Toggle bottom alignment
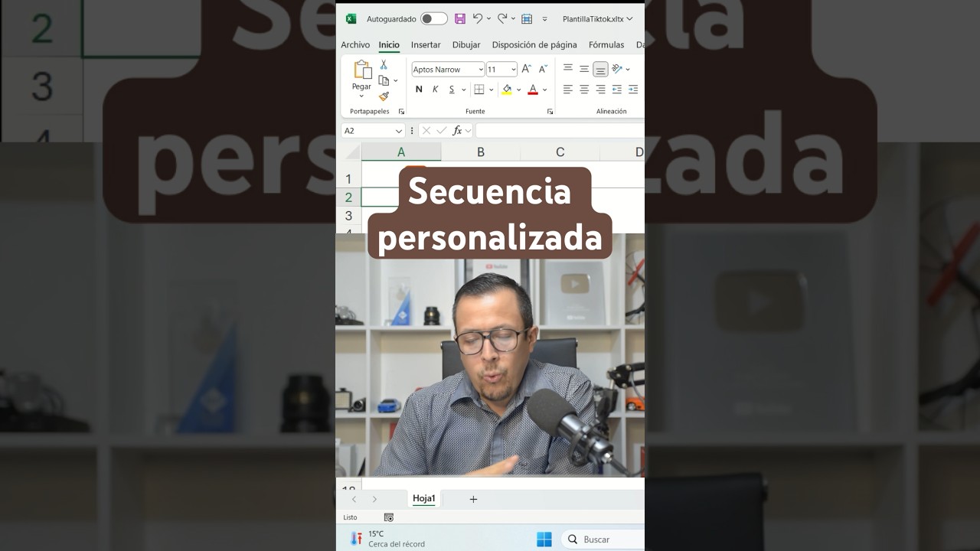This screenshot has height=551, width=980. click(x=600, y=69)
